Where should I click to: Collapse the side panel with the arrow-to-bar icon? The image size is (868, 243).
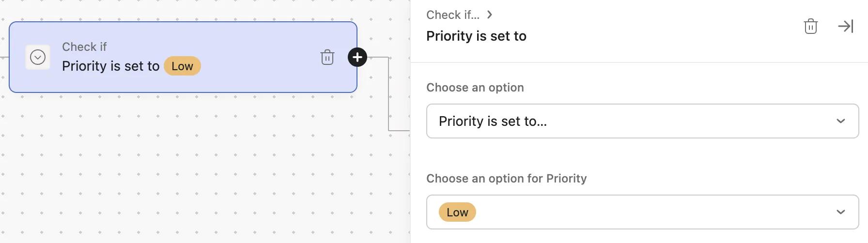846,26
